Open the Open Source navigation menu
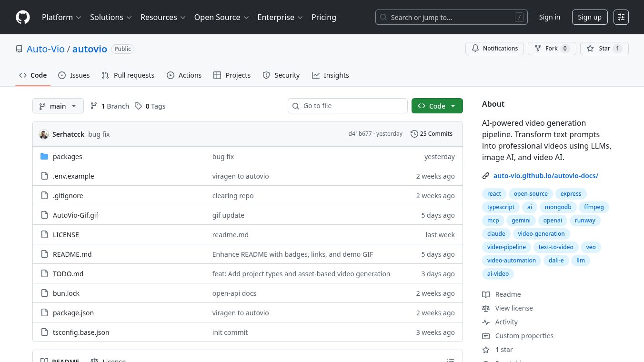 click(221, 17)
